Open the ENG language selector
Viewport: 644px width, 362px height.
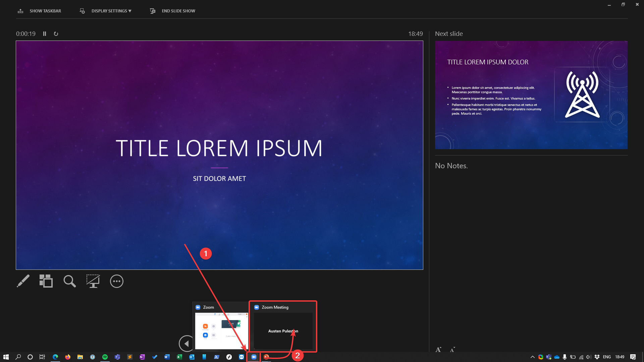(x=606, y=357)
